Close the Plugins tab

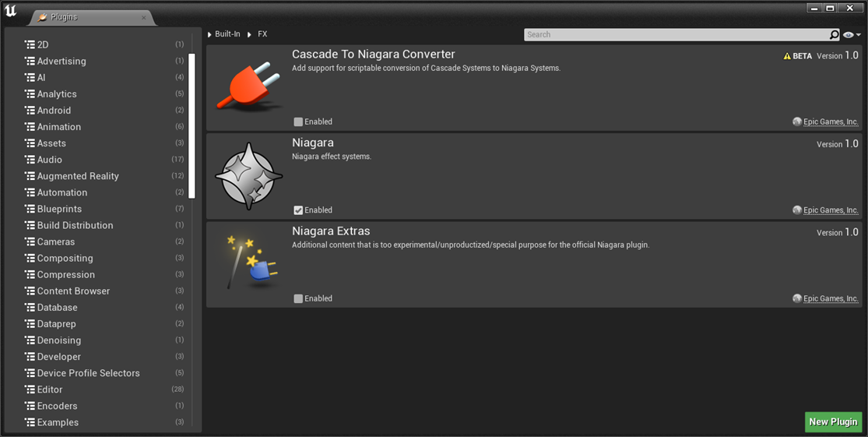tap(143, 18)
